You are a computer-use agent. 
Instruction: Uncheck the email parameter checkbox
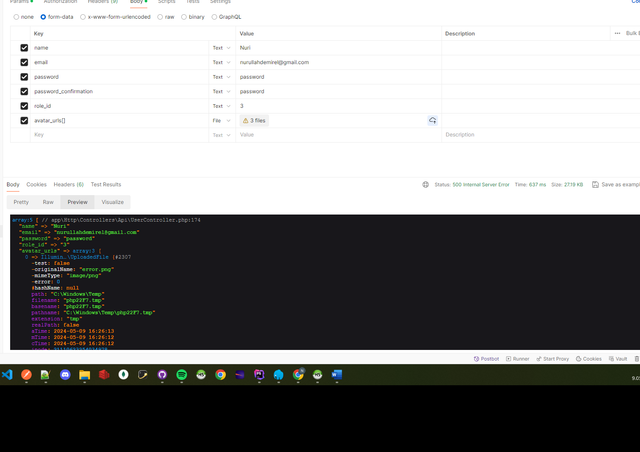click(24, 62)
